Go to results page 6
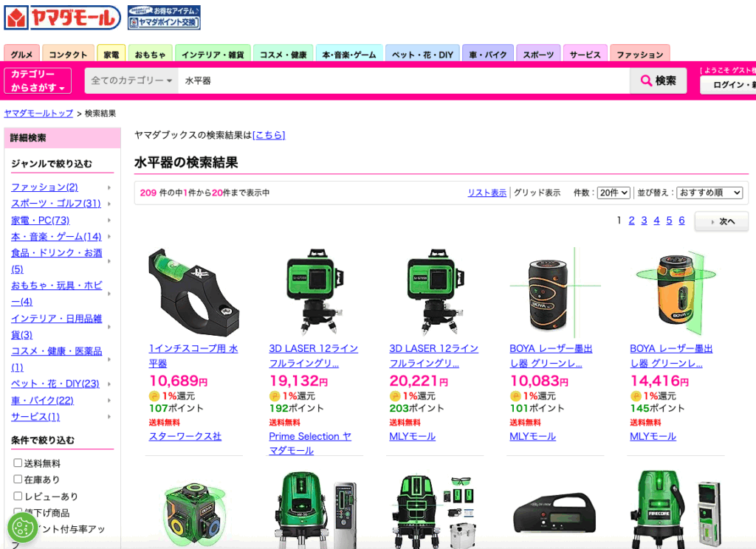The height and width of the screenshot is (549, 756). pyautogui.click(x=681, y=221)
